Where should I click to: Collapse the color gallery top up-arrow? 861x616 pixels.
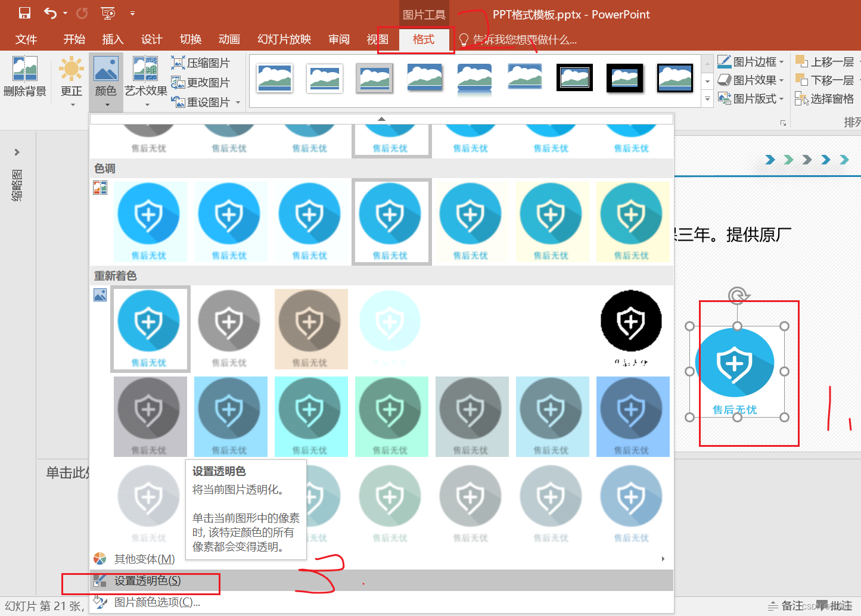pyautogui.click(x=381, y=119)
